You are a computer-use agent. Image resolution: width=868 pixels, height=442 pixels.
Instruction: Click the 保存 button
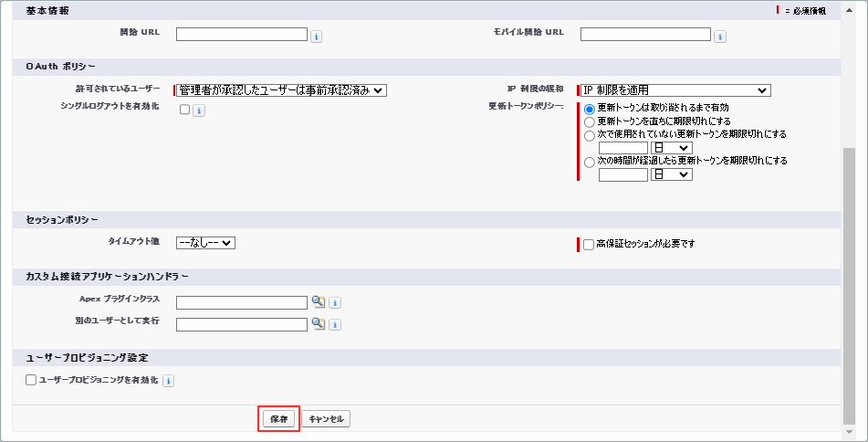(278, 419)
